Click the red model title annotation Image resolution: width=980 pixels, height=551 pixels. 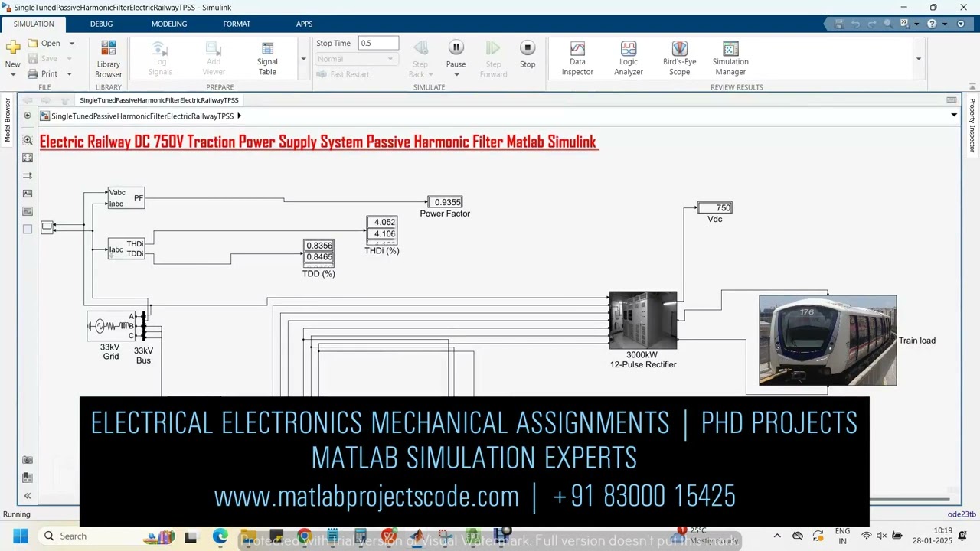pos(318,142)
